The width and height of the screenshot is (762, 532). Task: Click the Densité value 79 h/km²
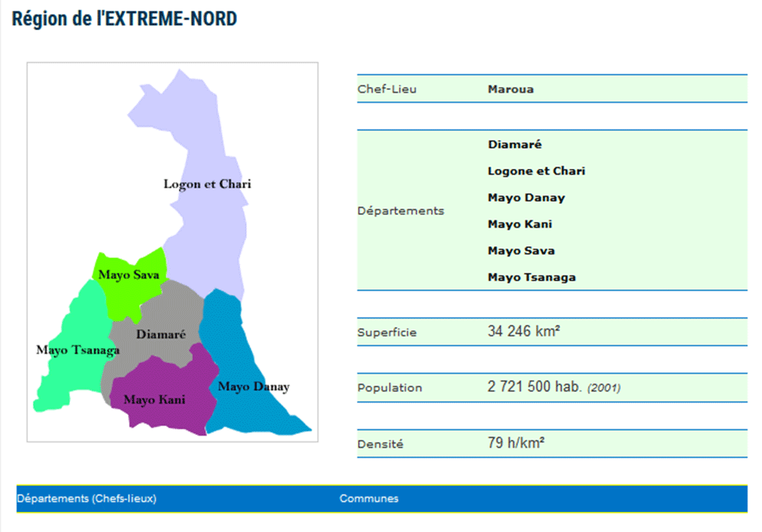[515, 442]
